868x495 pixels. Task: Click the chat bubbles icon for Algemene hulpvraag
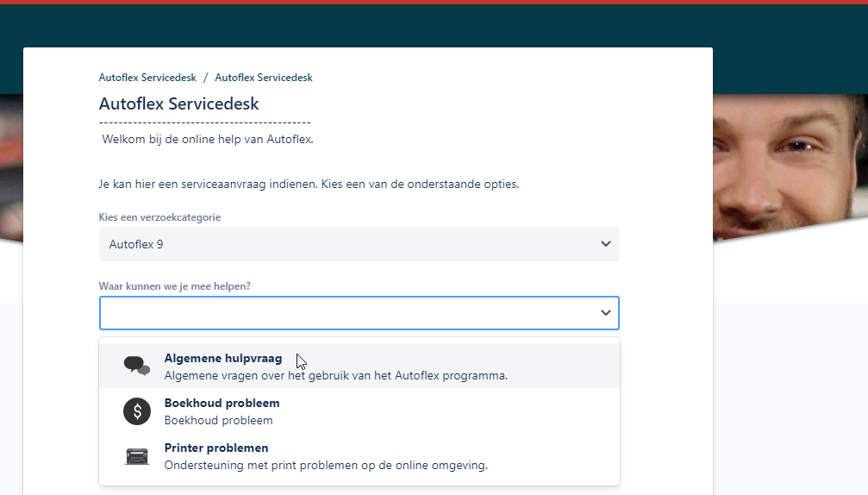pyautogui.click(x=136, y=367)
